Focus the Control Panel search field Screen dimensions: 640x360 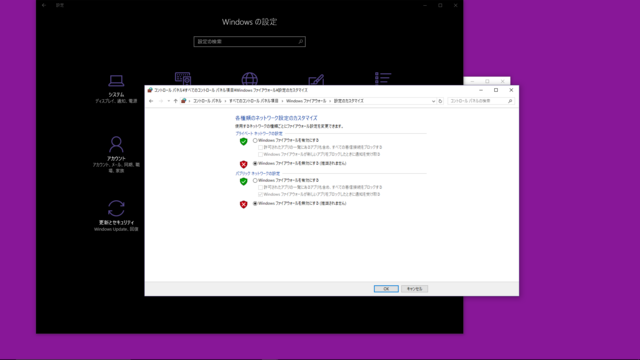pyautogui.click(x=480, y=101)
